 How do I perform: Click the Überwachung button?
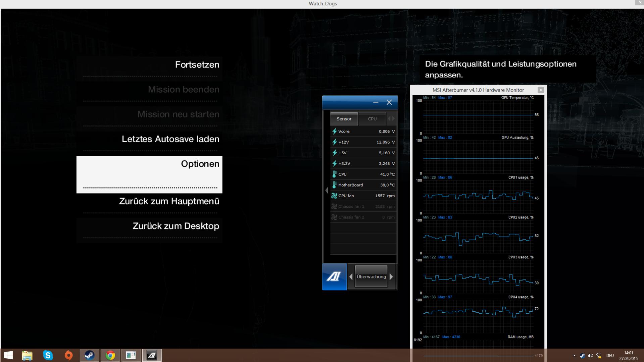371,277
